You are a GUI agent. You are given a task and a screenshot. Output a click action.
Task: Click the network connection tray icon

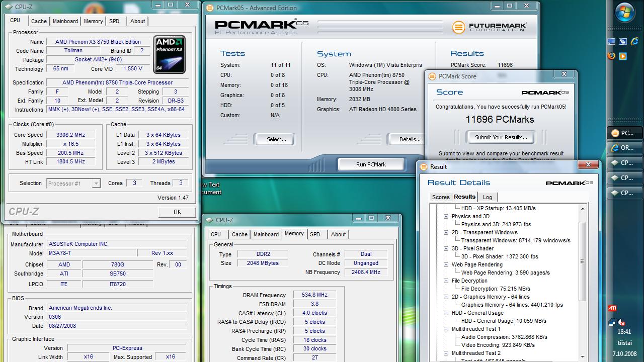[612, 322]
